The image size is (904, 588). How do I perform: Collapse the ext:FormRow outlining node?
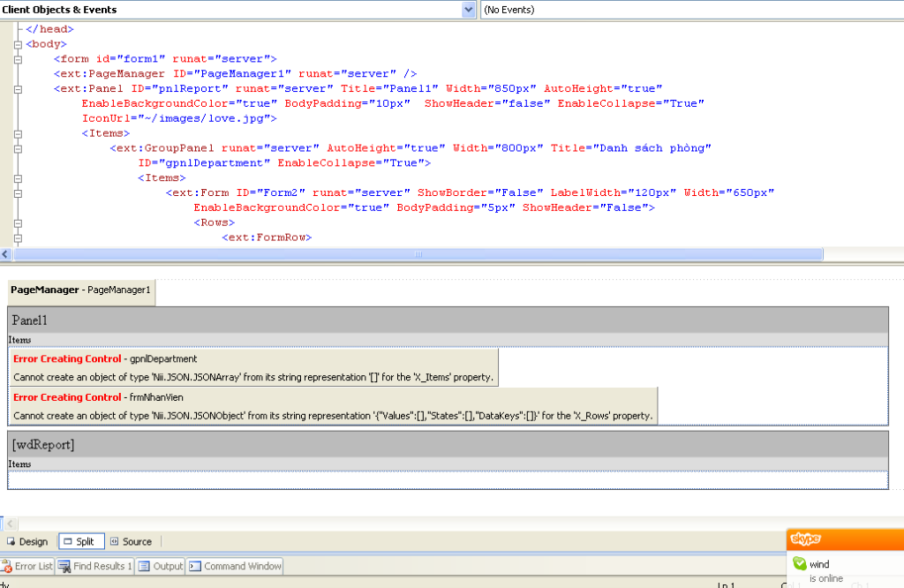18,238
